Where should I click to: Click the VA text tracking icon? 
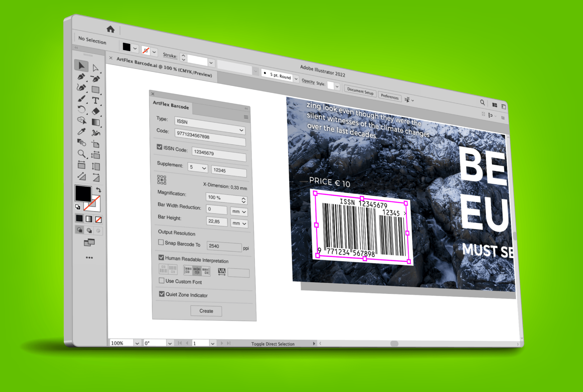pos(222,272)
